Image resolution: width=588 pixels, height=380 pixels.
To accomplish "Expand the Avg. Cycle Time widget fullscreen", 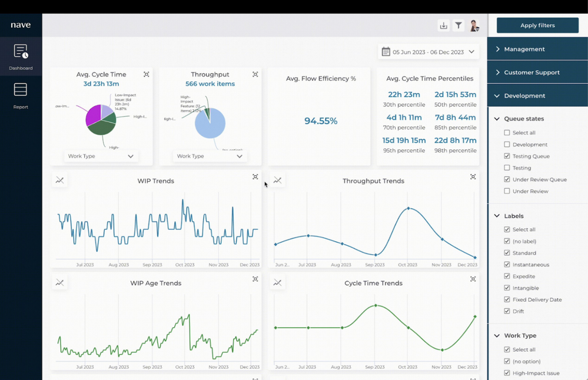I will (146, 74).
